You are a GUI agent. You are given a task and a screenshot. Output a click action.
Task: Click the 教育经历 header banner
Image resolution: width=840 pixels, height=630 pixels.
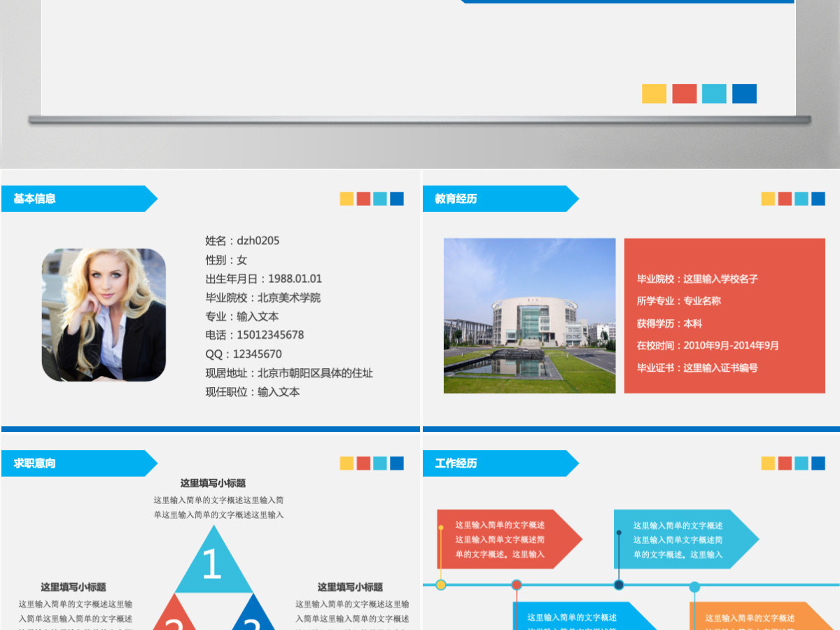tap(500, 199)
